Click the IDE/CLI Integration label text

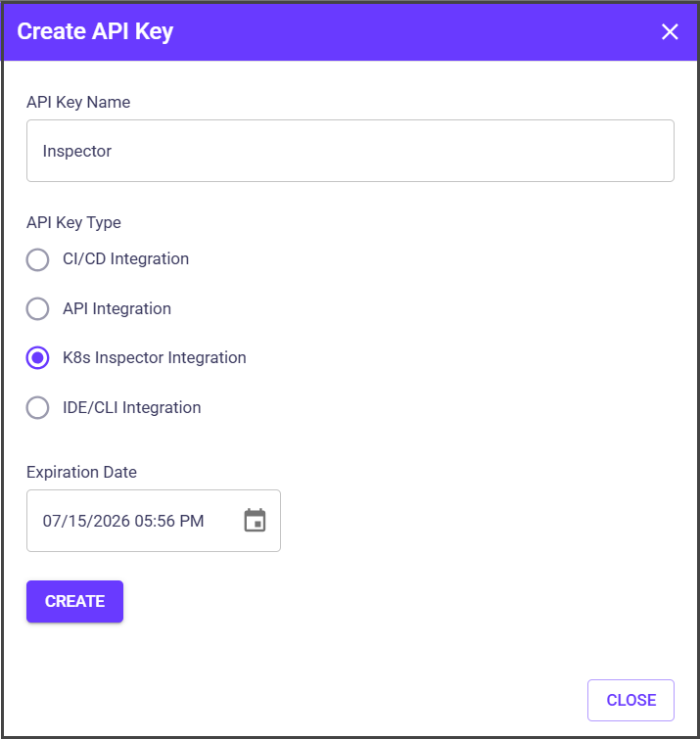point(131,407)
